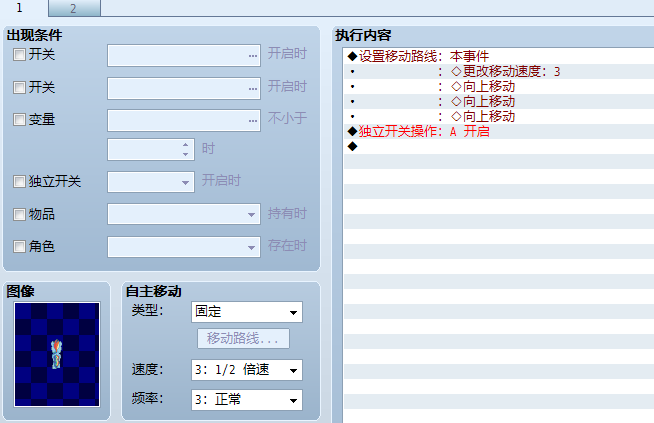Increase the variable value stepper
Viewport: 654px width, 423px height.
[186, 144]
